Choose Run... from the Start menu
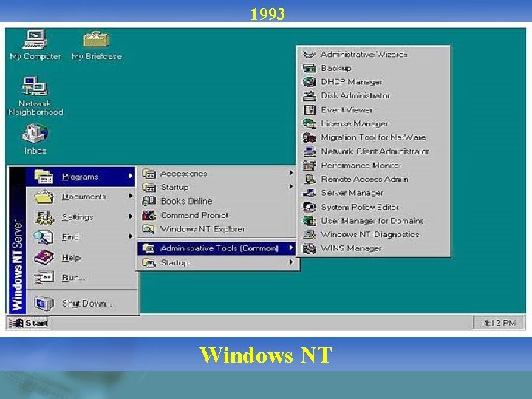Viewport: 532px width, 399px height. [81, 278]
